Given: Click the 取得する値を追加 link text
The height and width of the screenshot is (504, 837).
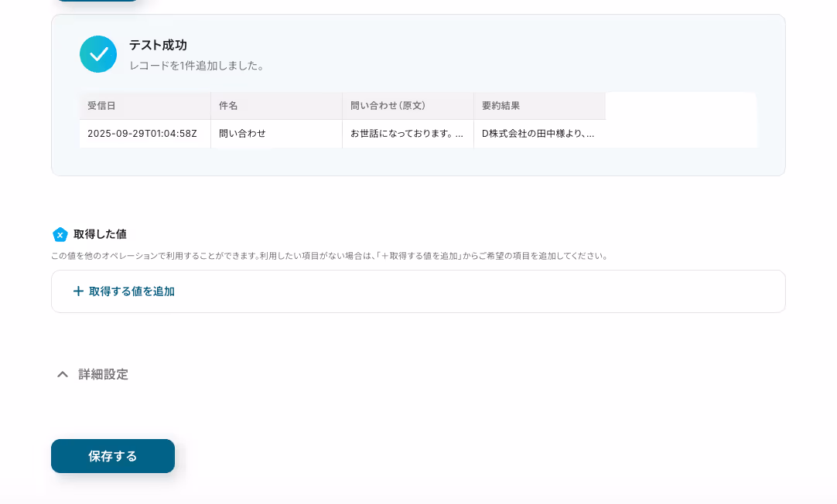Looking at the screenshot, I should 132,291.
